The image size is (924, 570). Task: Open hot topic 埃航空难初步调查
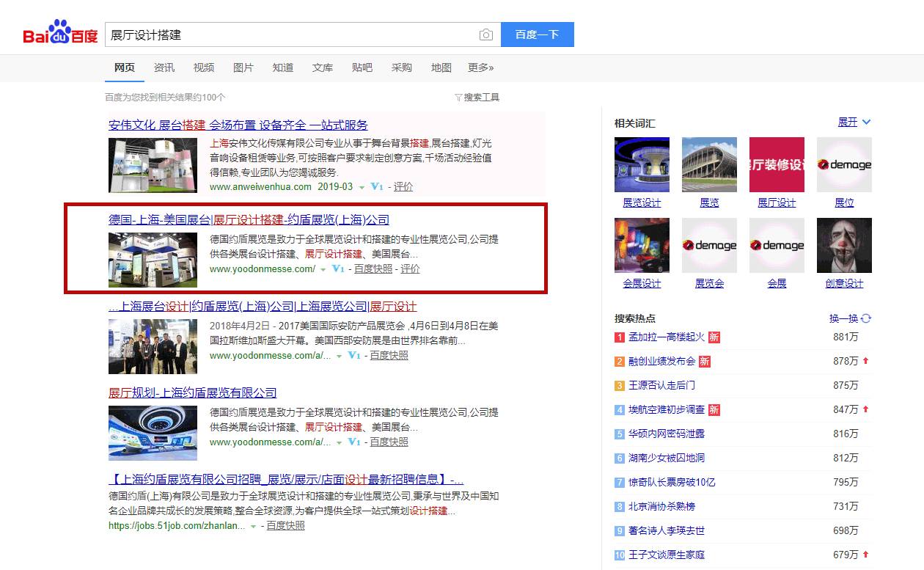(x=667, y=409)
